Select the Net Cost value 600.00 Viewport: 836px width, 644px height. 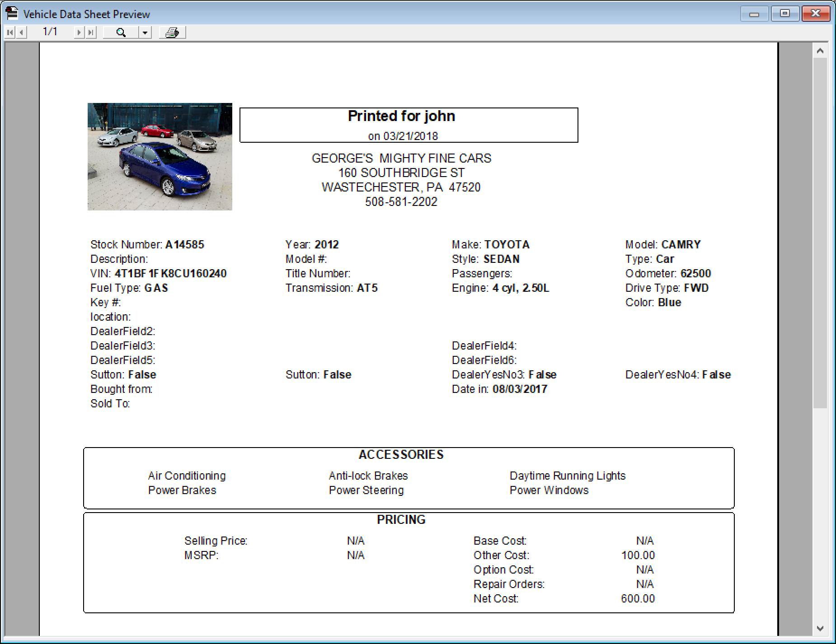point(638,598)
